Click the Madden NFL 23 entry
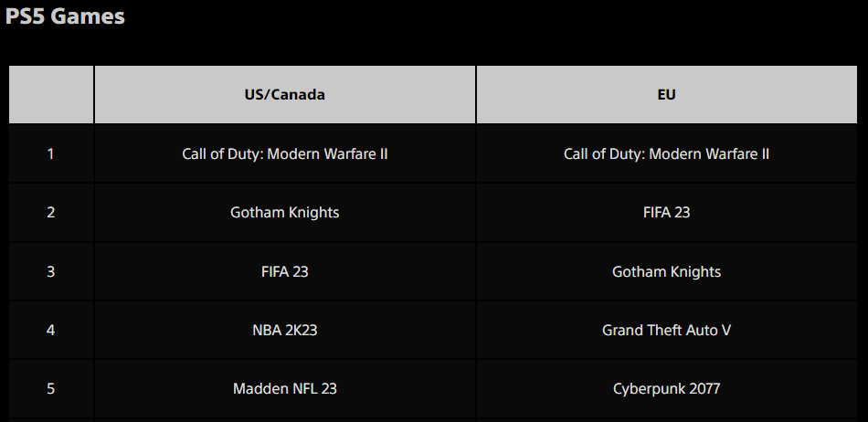The height and width of the screenshot is (422, 868). pyautogui.click(x=284, y=388)
